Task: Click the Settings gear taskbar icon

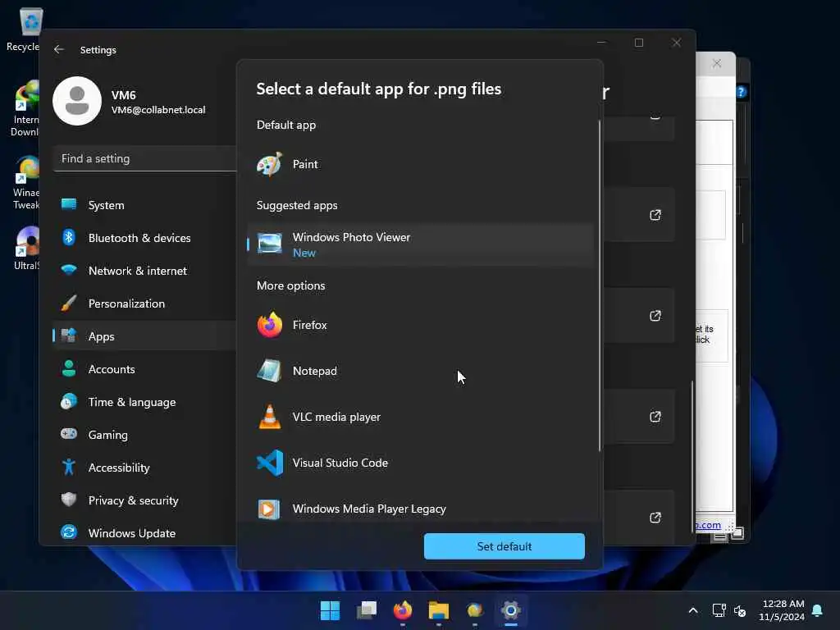Action: pos(511,610)
